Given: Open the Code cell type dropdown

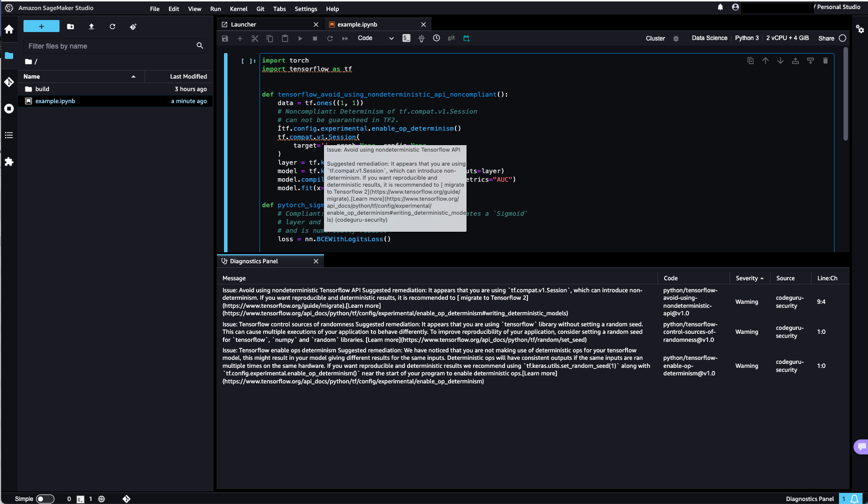Looking at the screenshot, I should (x=375, y=38).
